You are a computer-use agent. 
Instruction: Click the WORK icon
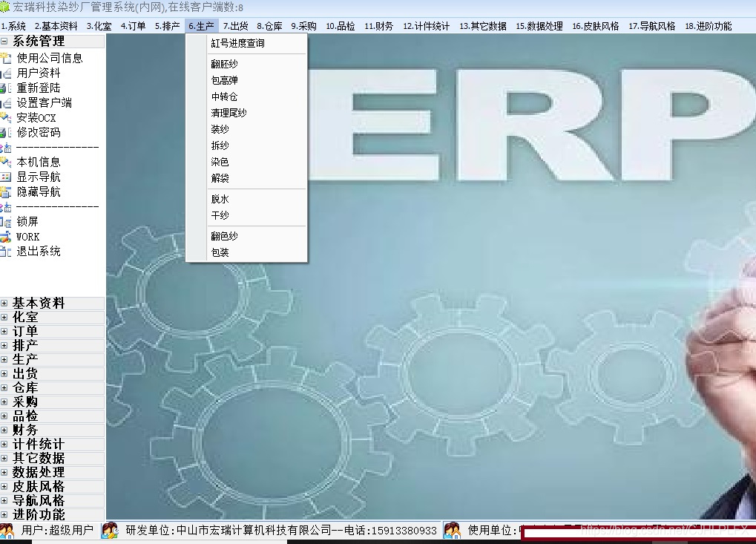click(x=6, y=237)
